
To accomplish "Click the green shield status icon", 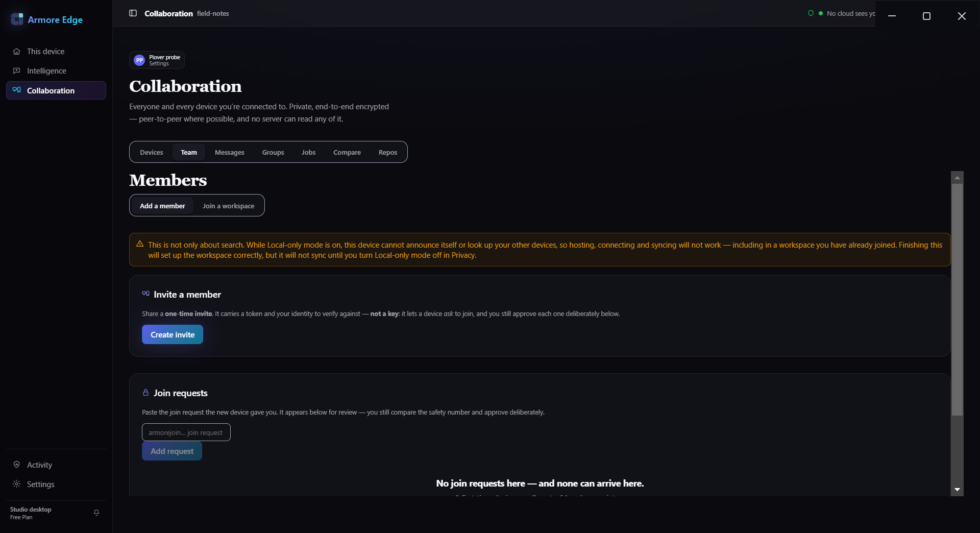I will pos(811,13).
